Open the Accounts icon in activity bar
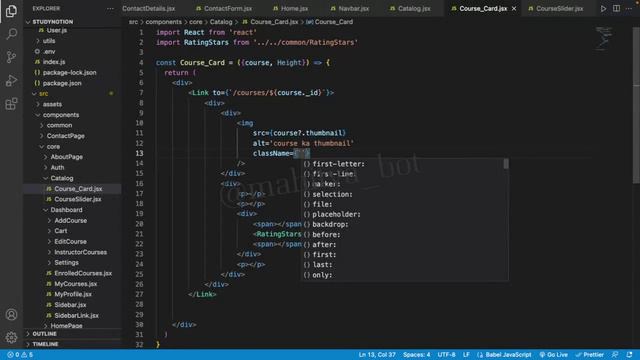 [x=11, y=315]
